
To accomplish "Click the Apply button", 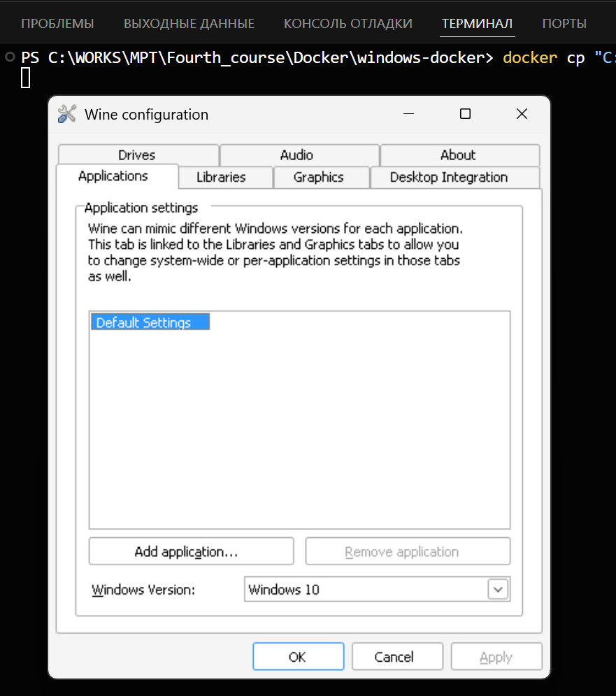I will click(x=496, y=656).
